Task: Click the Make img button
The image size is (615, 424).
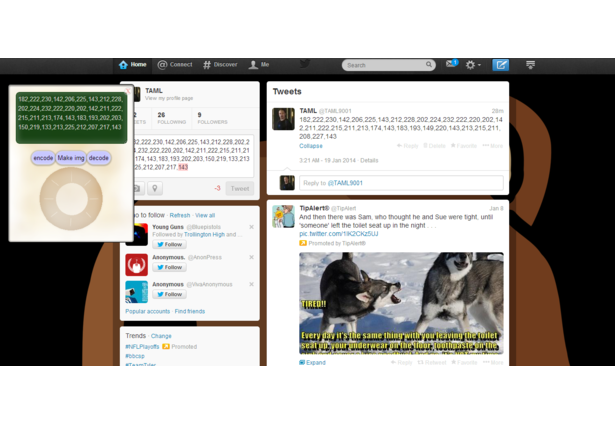Action: click(71, 158)
